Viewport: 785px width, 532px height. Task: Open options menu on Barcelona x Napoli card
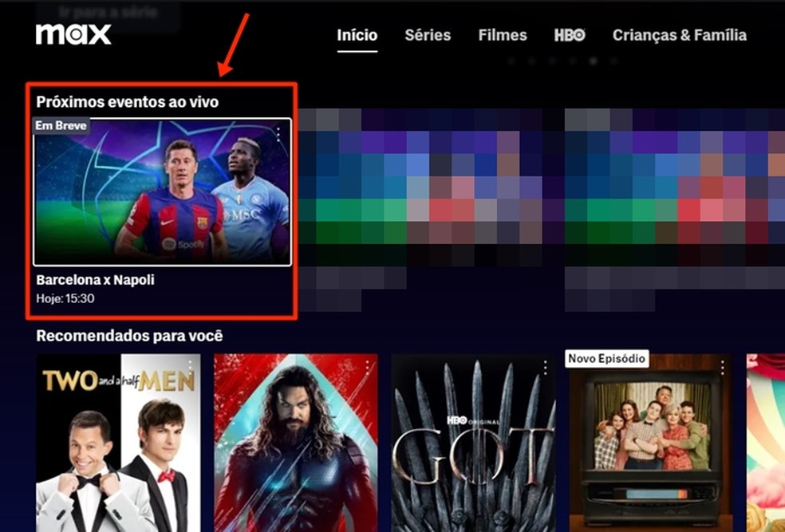[x=278, y=134]
